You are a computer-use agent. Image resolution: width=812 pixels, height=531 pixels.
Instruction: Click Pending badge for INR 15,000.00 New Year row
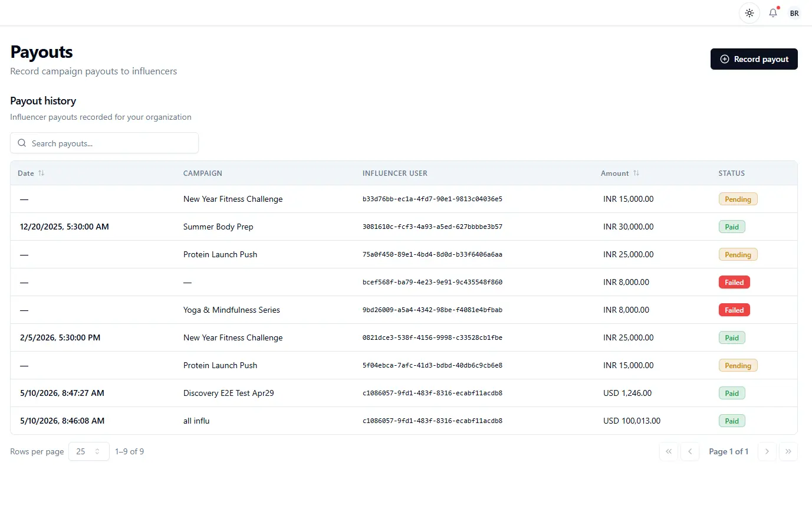tap(738, 199)
